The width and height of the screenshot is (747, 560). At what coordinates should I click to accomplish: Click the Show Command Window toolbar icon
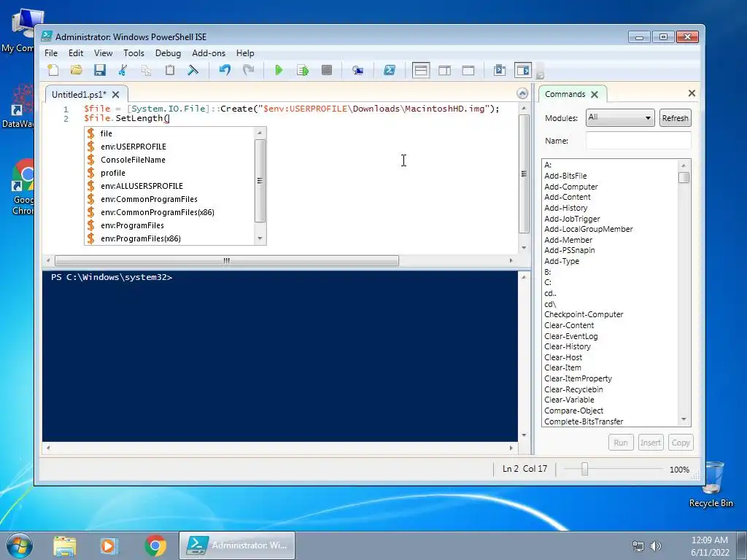click(499, 71)
